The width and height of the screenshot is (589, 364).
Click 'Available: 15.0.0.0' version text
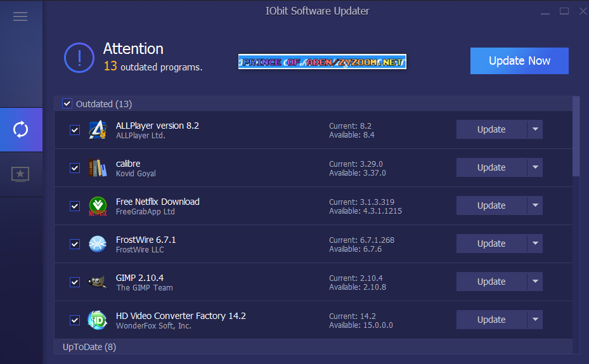pyautogui.click(x=361, y=325)
